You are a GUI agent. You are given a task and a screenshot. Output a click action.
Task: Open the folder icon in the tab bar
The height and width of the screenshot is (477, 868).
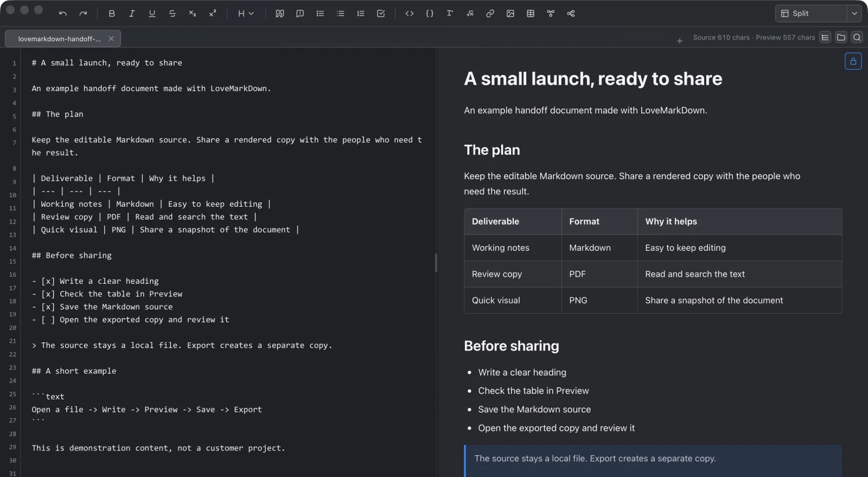pos(841,37)
